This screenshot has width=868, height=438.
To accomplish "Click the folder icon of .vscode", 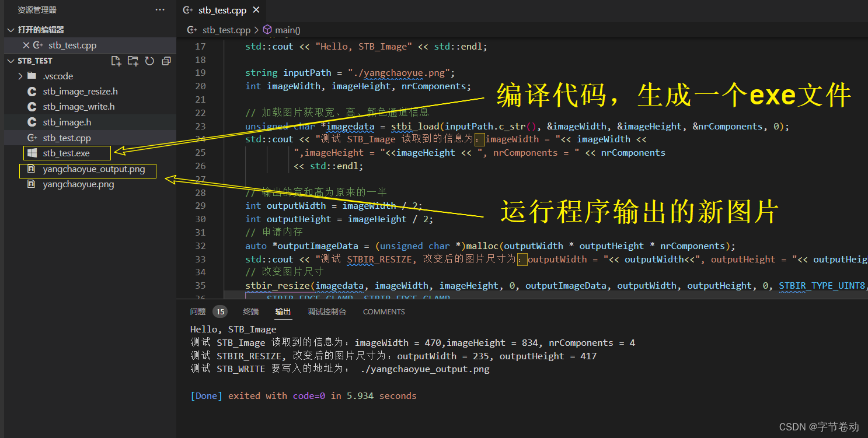I will coord(32,76).
